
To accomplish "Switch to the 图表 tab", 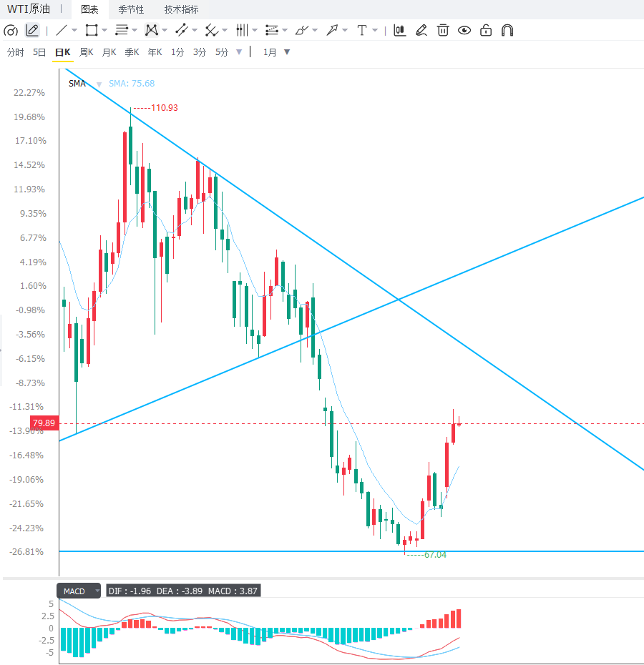I will click(x=89, y=9).
